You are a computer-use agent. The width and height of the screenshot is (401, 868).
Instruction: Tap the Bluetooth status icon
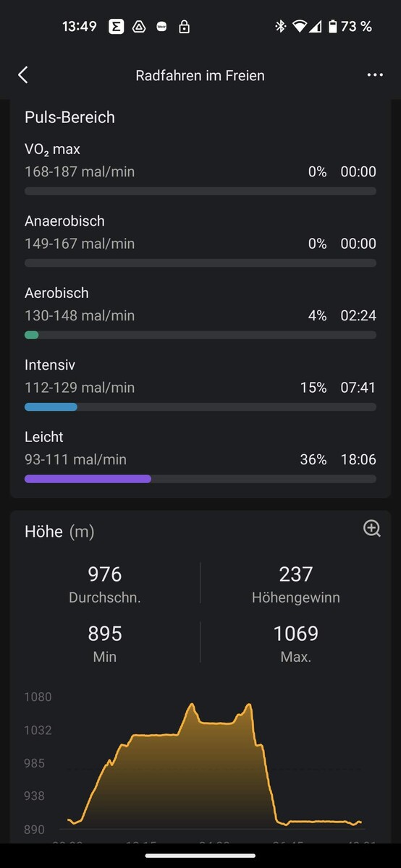tap(281, 27)
